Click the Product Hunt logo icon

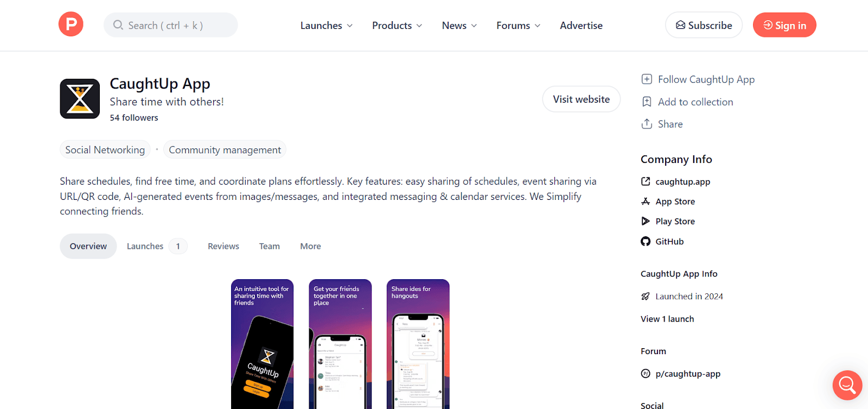click(71, 24)
